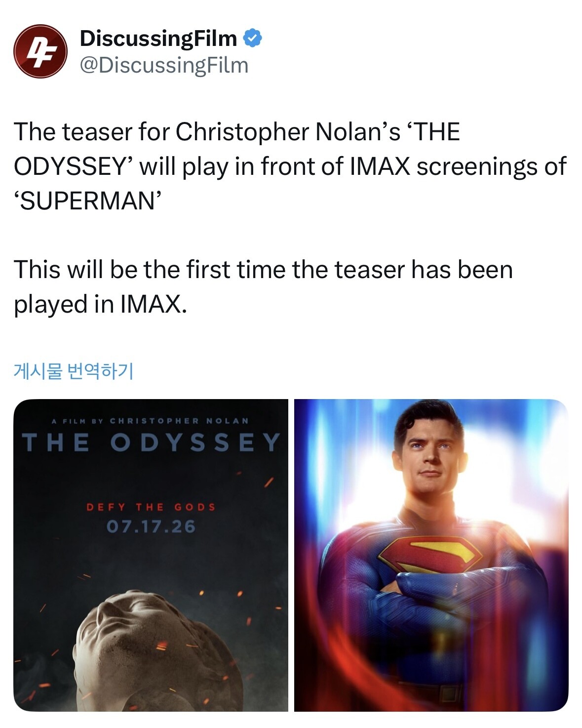Click 'A Film by Christopher Nolan' credit
Screen dimensions: 582x728
pyautogui.click(x=151, y=421)
